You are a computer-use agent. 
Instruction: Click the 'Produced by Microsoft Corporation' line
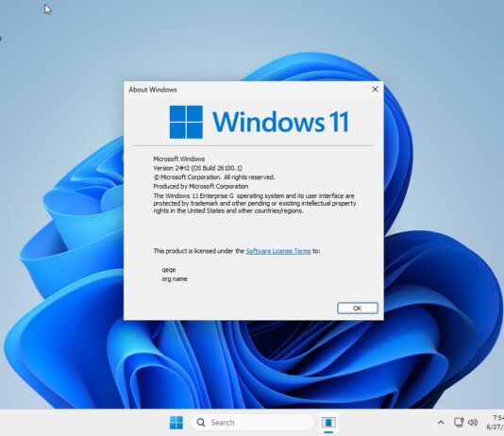[x=201, y=186]
